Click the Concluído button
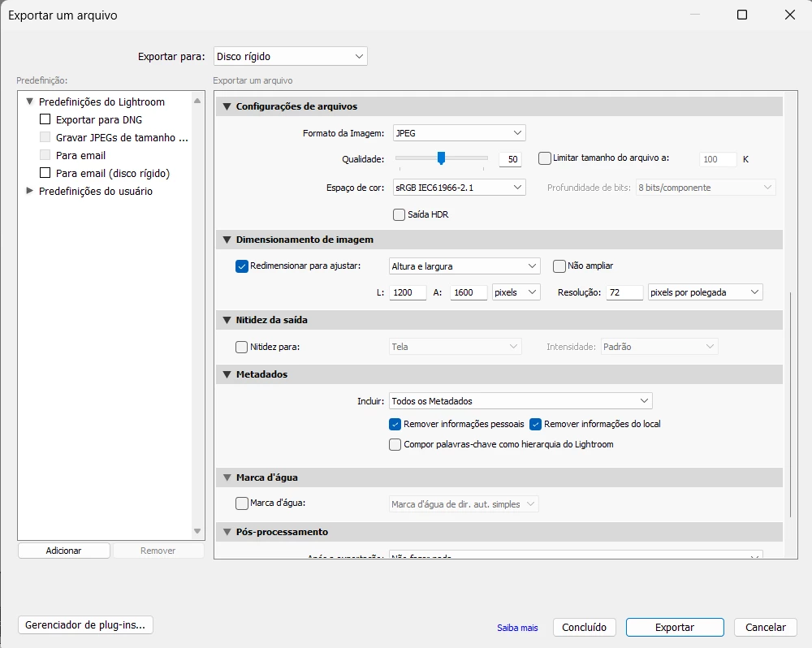 tap(584, 627)
